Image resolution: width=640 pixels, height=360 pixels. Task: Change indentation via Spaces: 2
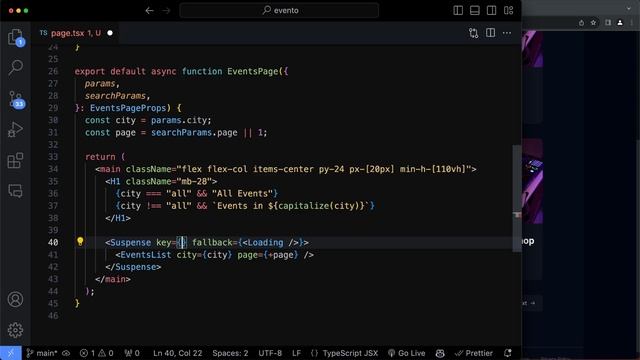[230, 353]
